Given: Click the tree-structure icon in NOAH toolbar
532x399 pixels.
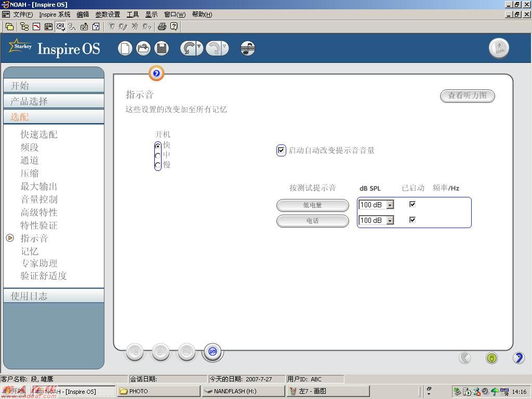Looking at the screenshot, I should tap(24, 26).
